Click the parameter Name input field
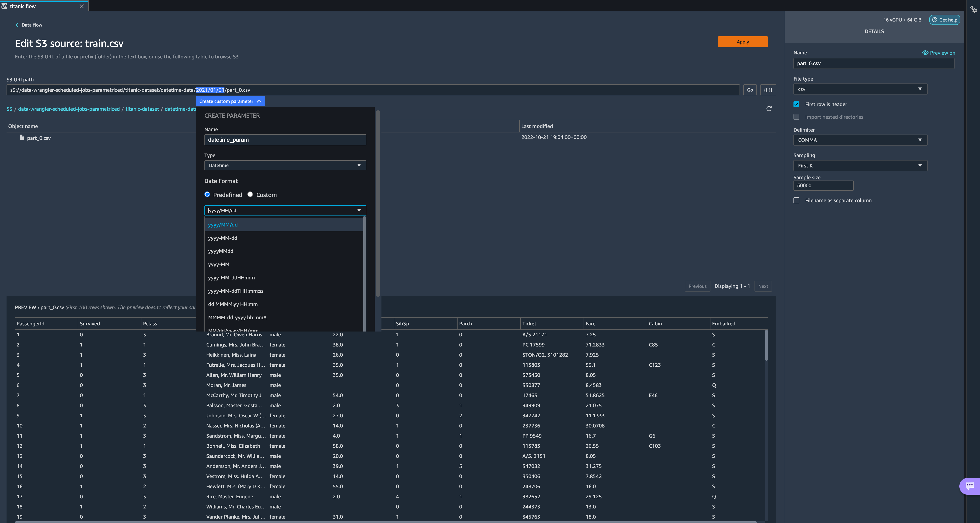The height and width of the screenshot is (523, 980). point(285,140)
